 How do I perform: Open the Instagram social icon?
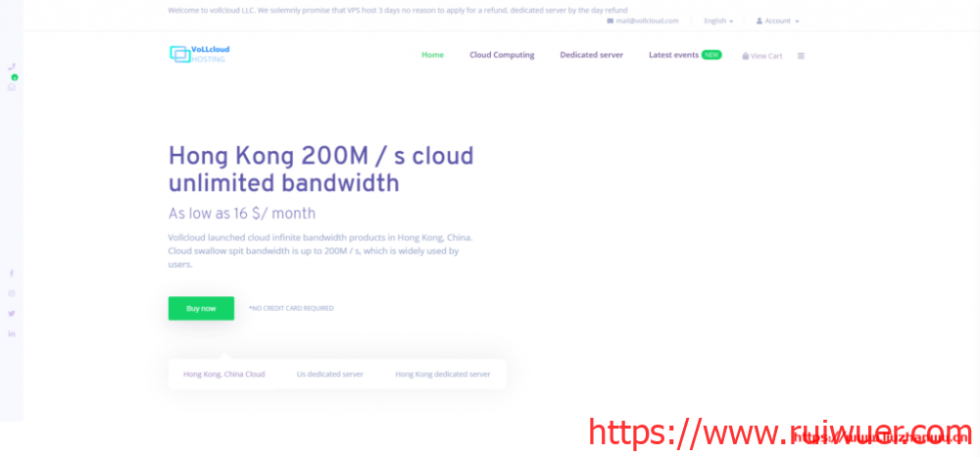click(12, 293)
